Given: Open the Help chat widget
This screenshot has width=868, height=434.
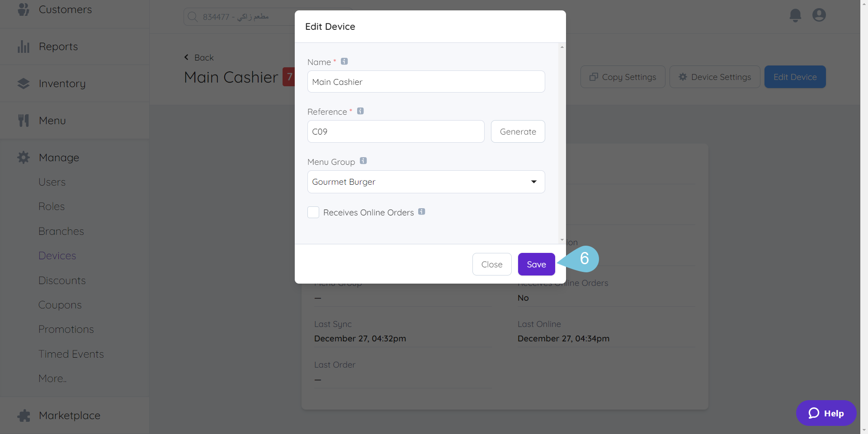Looking at the screenshot, I should 826,413.
